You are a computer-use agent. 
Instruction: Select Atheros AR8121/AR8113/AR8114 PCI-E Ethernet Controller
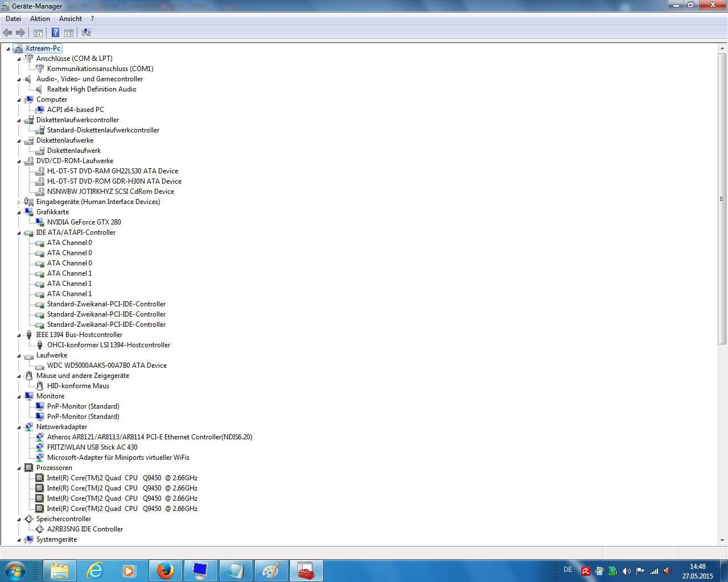coord(150,437)
